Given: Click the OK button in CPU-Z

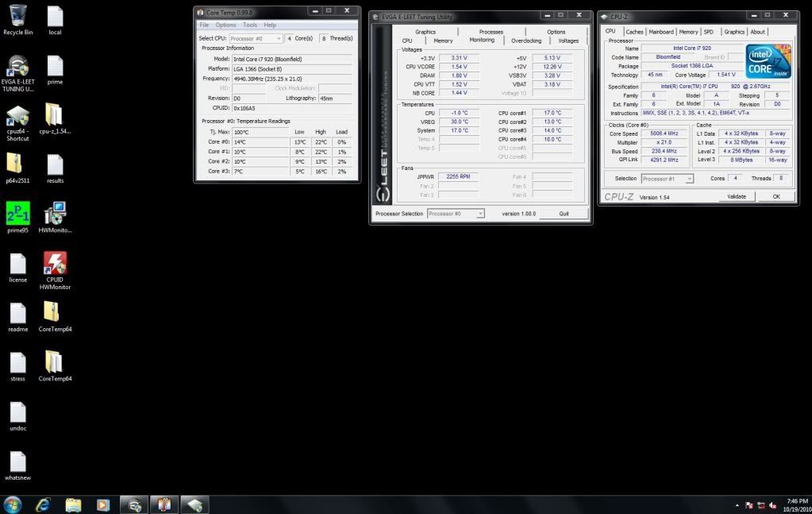Looking at the screenshot, I should pos(776,196).
